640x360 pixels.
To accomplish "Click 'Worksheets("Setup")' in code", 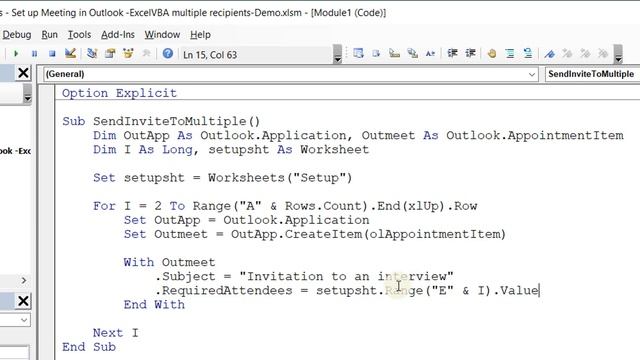I will [x=280, y=178].
